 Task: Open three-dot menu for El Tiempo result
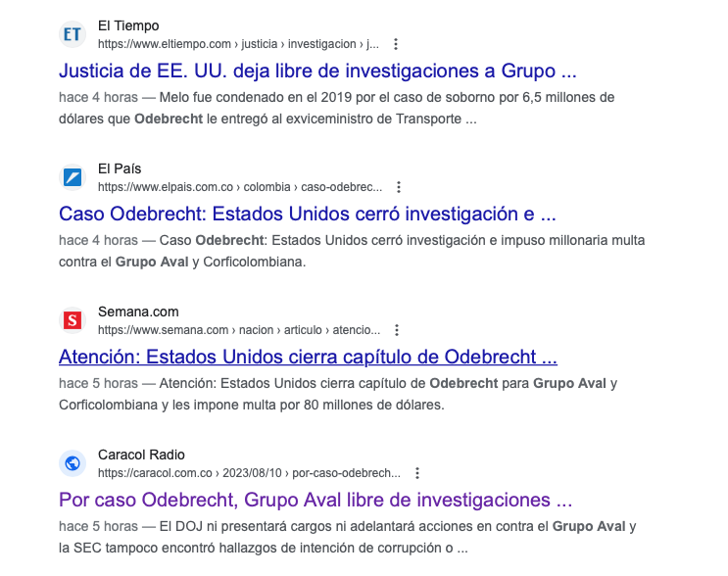pyautogui.click(x=396, y=44)
